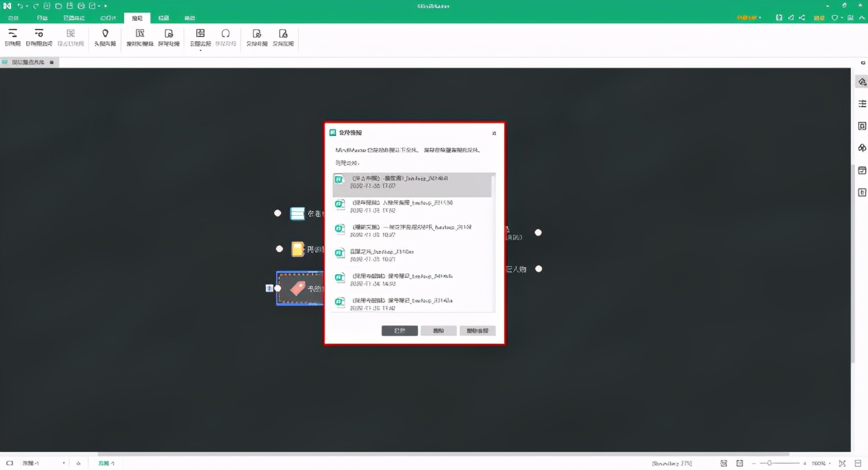Open the outline list panel in right sidebar
The image size is (868, 470).
[x=862, y=104]
